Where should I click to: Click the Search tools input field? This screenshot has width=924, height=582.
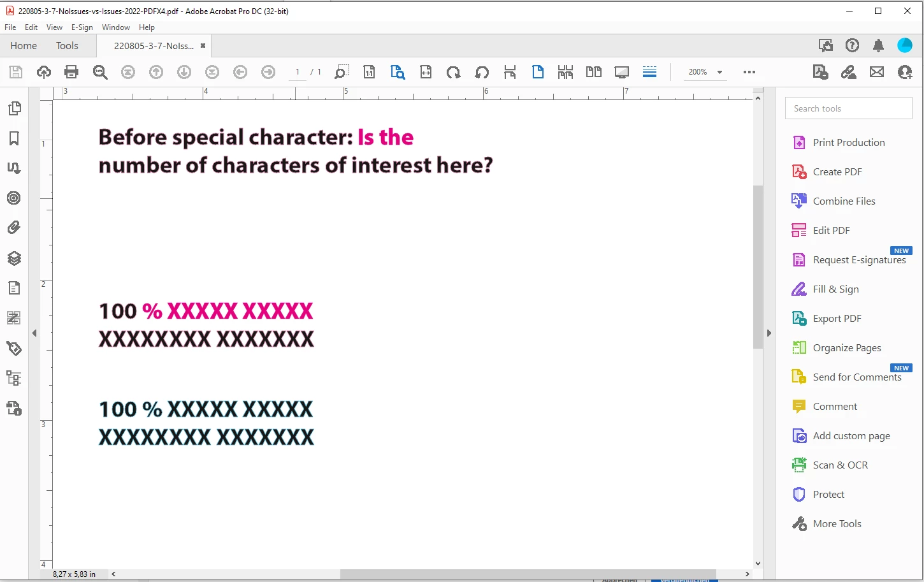point(849,108)
